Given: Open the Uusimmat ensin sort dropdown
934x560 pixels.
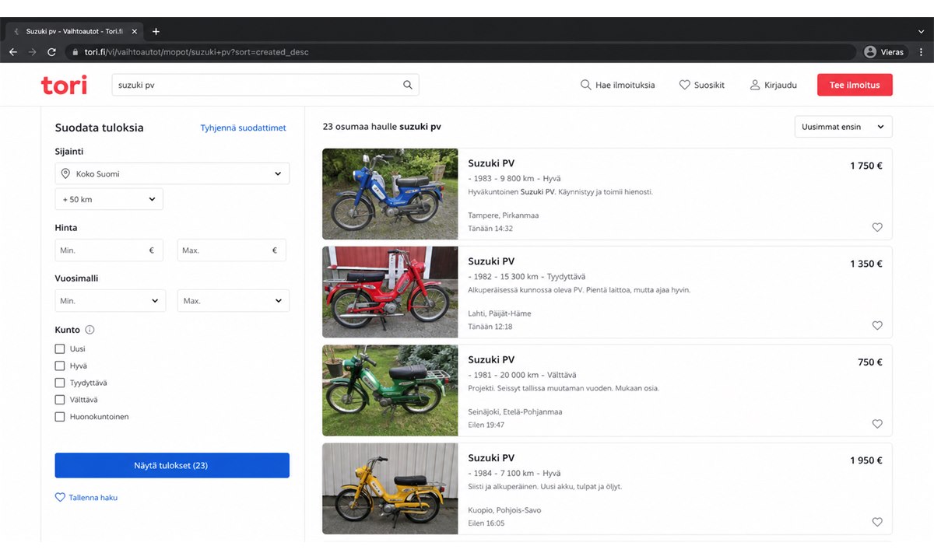Looking at the screenshot, I should (843, 127).
